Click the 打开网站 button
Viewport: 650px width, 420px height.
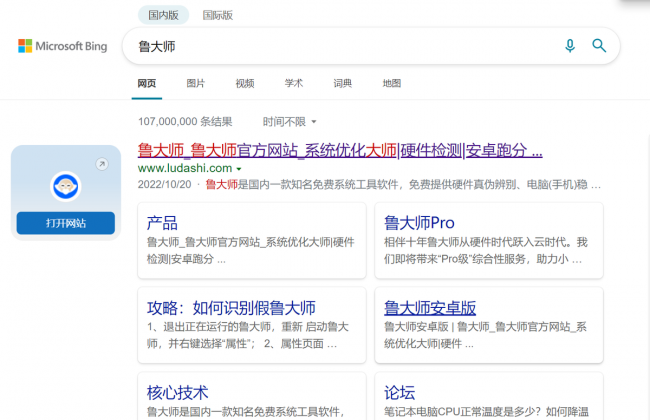pos(65,223)
